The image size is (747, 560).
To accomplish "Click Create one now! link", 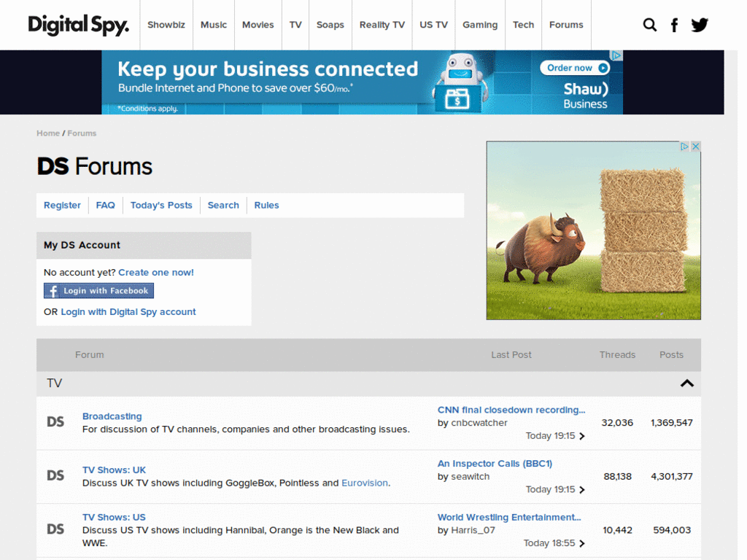I will 156,273.
